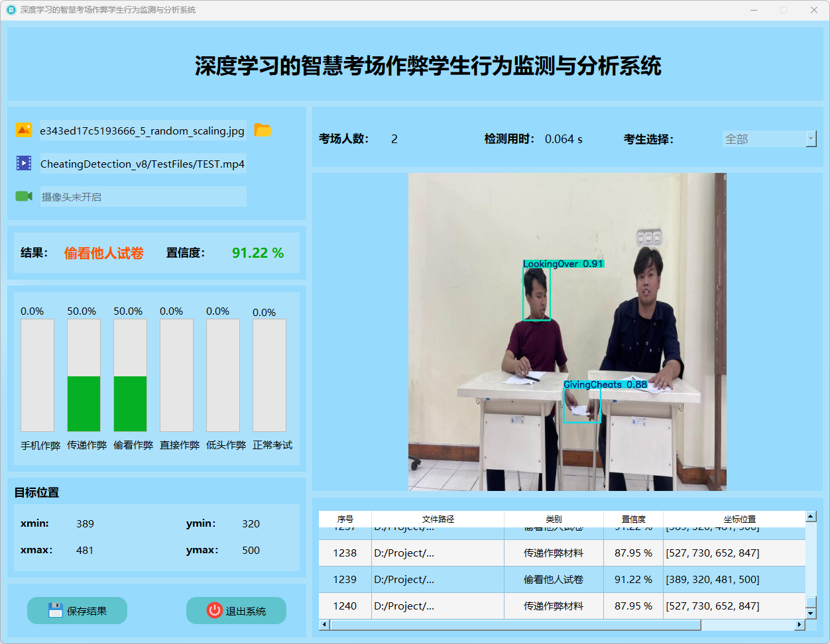Click the 偷看他人试卷 cell in row 1239
Viewport: 830px width, 644px height.
(554, 579)
